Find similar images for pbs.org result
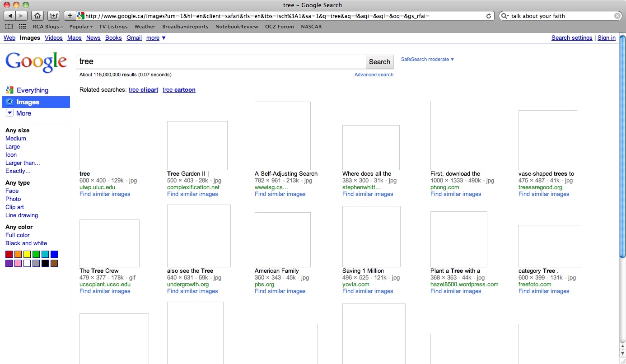This screenshot has height=364, width=626. coord(280,291)
